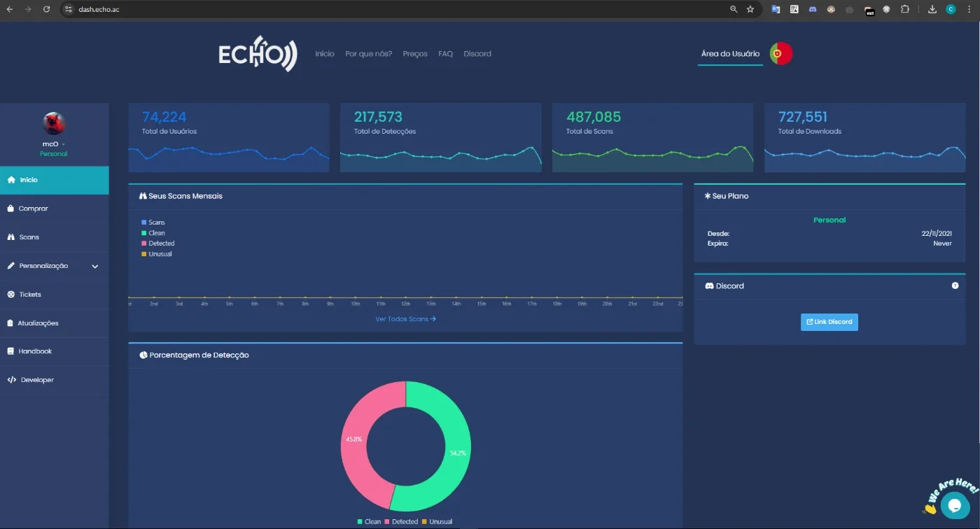This screenshot has width=980, height=529.
Task: Click the ECHO logo in header
Action: pos(258,54)
